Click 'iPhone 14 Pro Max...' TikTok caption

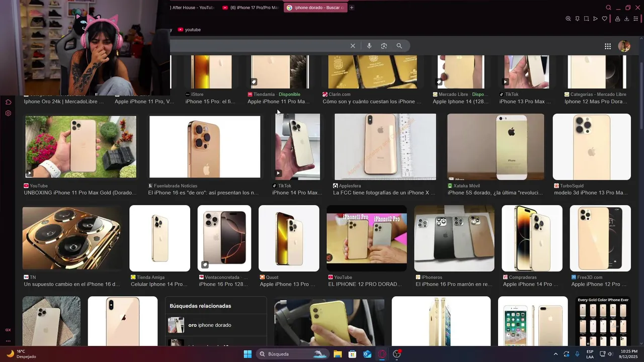tap(297, 193)
